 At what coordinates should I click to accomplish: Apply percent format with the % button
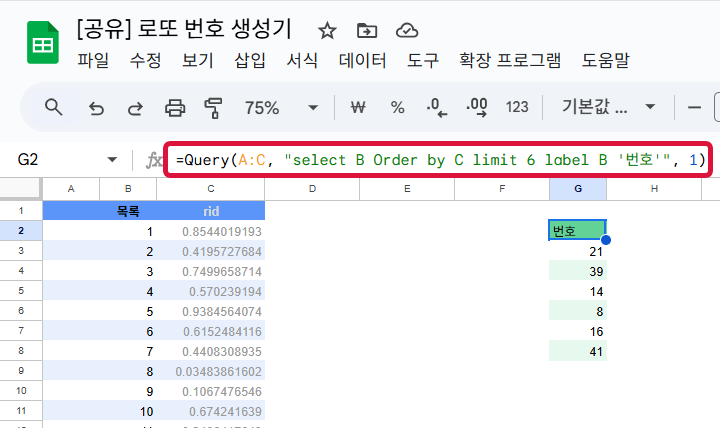(397, 107)
